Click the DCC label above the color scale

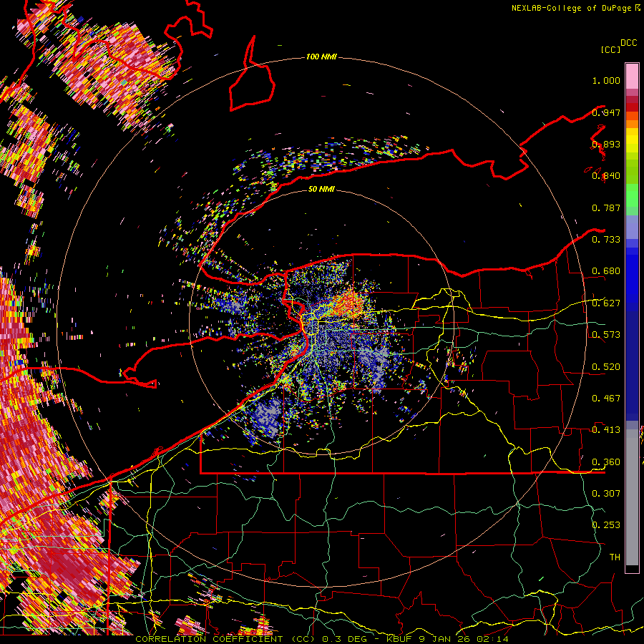pos(628,43)
